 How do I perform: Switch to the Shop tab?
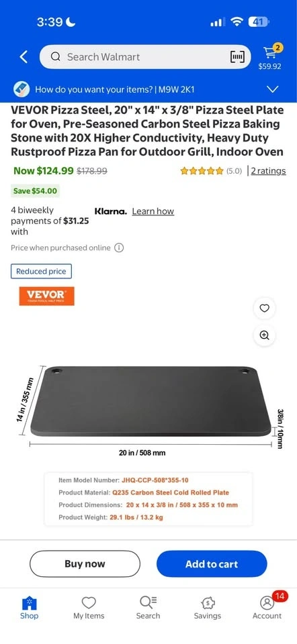point(29,608)
